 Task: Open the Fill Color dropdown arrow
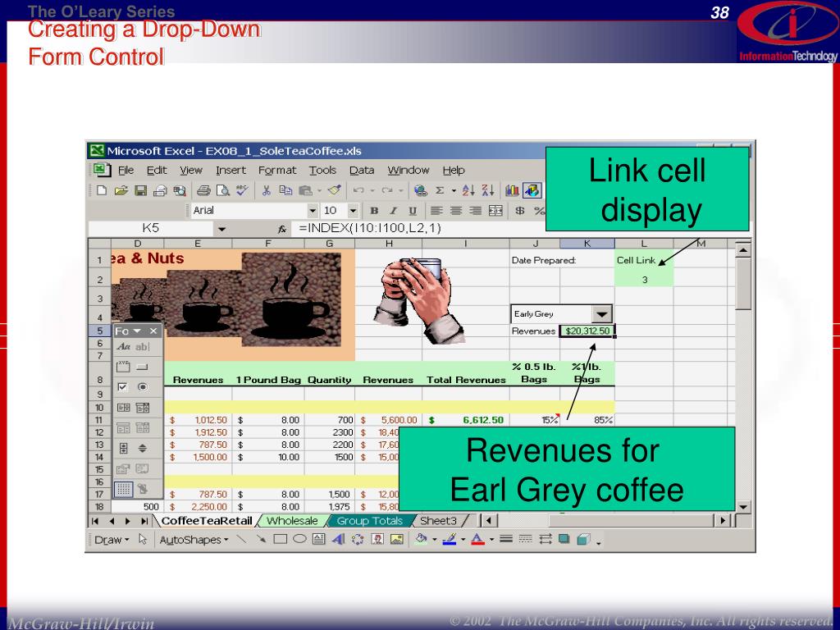click(x=435, y=540)
